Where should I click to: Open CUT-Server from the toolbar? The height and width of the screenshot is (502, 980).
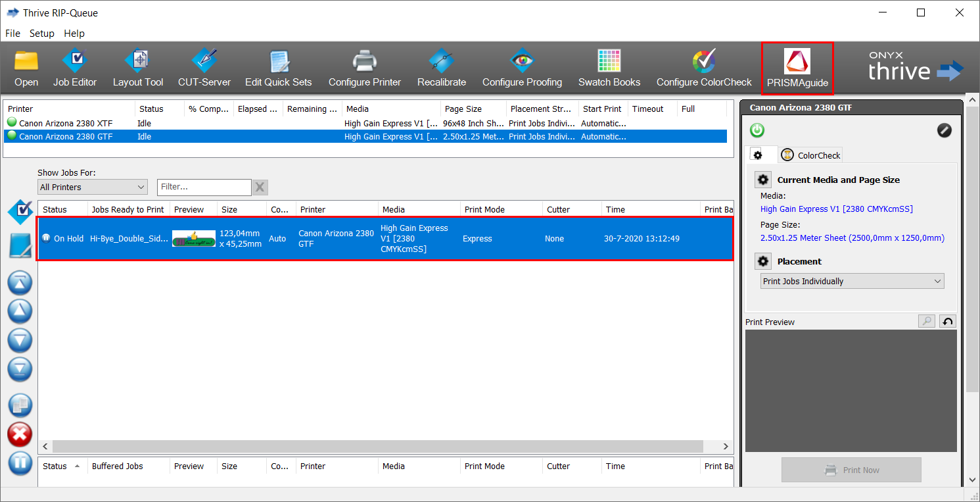point(204,68)
